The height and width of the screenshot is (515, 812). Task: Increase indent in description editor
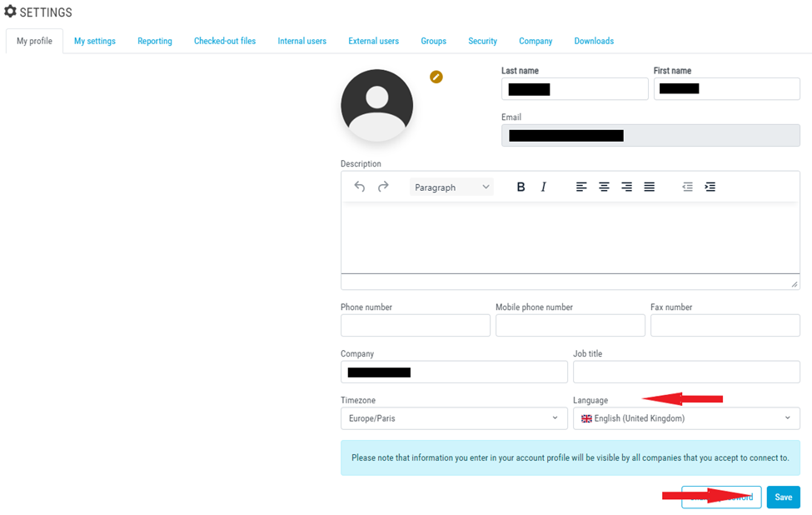pyautogui.click(x=710, y=187)
